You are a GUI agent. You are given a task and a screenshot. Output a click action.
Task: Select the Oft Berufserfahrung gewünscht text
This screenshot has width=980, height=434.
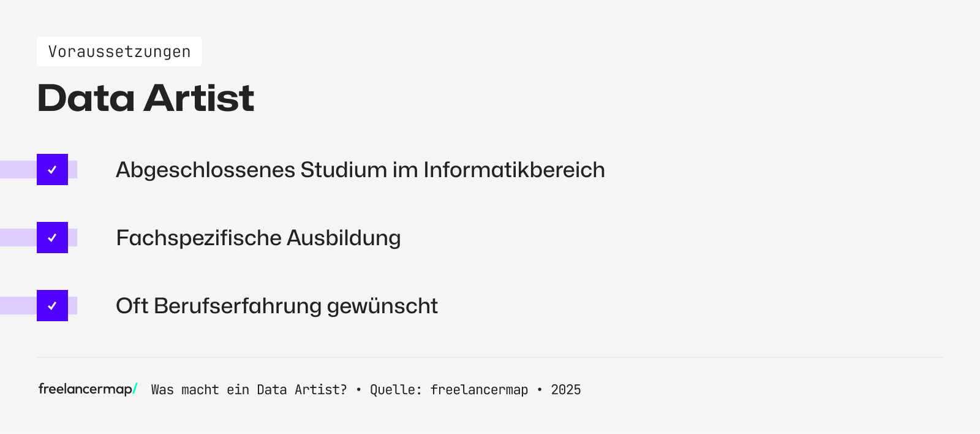pyautogui.click(x=276, y=306)
